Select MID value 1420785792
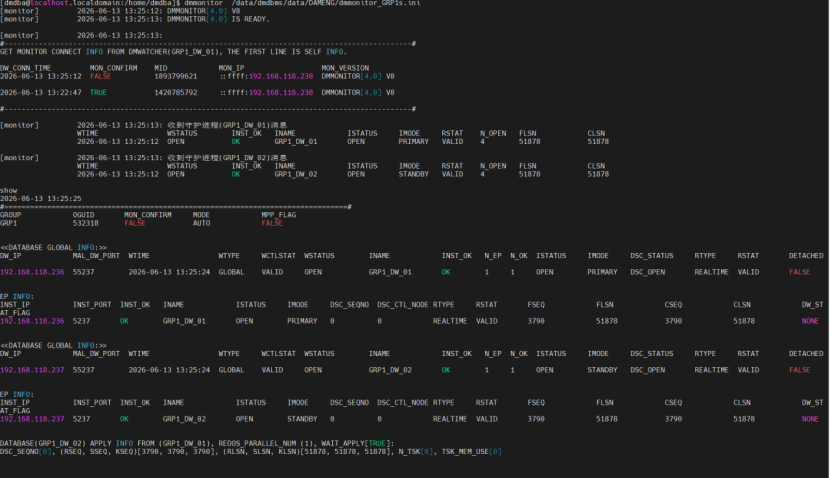The width and height of the screenshot is (831, 478). pyautogui.click(x=175, y=93)
